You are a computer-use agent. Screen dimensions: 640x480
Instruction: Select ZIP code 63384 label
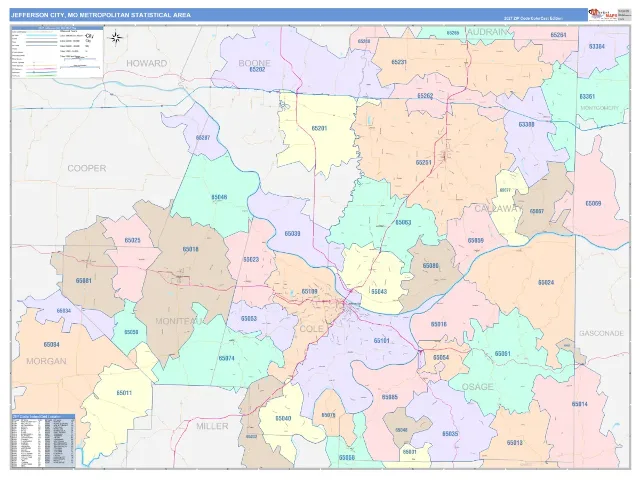click(x=597, y=47)
